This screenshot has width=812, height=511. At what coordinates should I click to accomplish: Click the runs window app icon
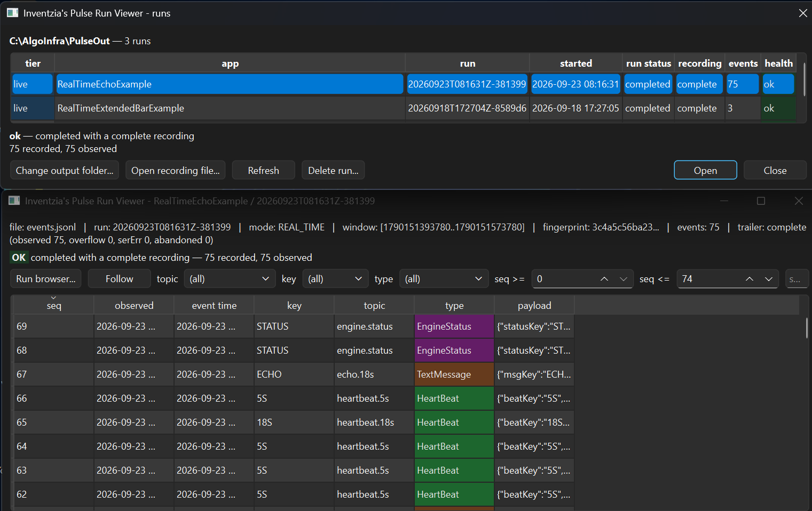pyautogui.click(x=13, y=13)
